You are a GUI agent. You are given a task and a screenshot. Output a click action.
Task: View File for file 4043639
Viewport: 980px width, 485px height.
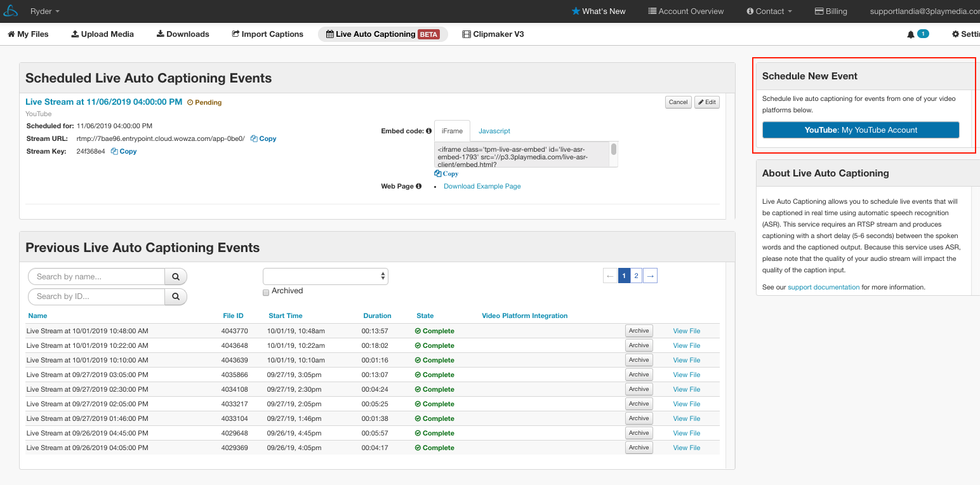point(686,361)
